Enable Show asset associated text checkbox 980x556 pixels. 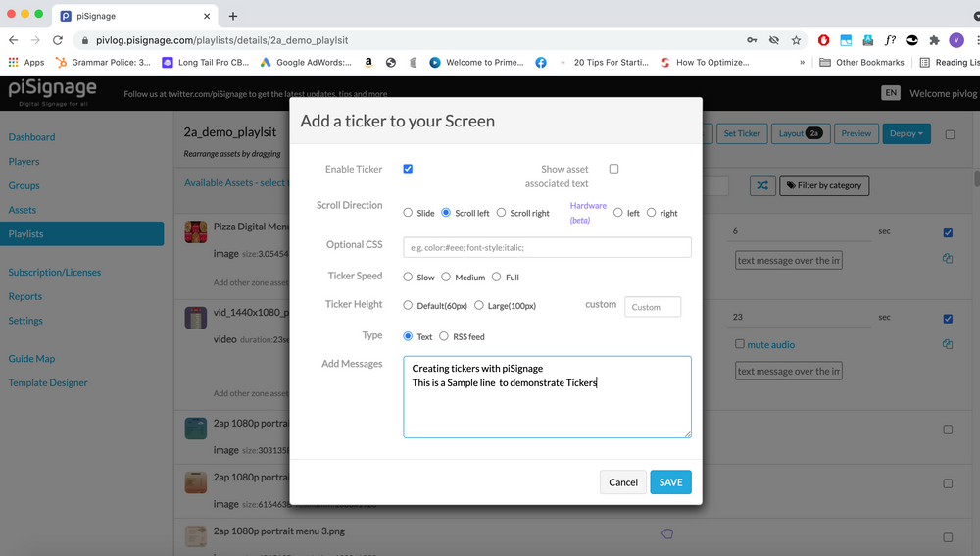[613, 169]
